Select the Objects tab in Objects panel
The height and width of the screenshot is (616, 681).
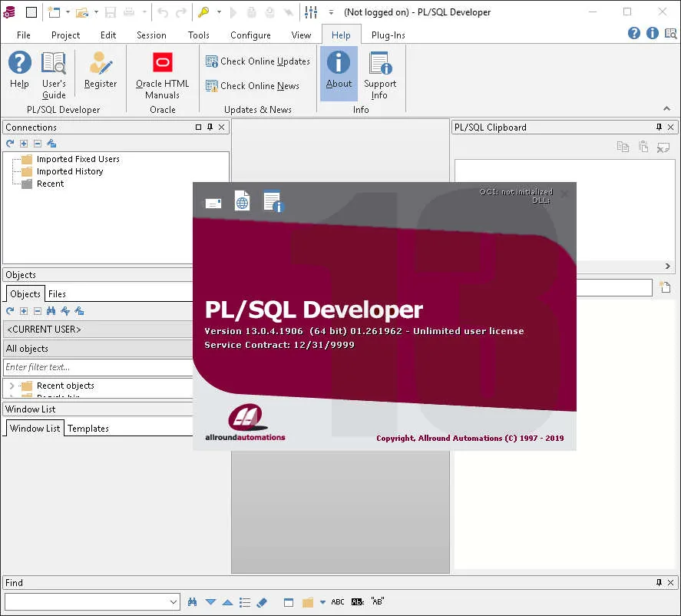tap(25, 294)
